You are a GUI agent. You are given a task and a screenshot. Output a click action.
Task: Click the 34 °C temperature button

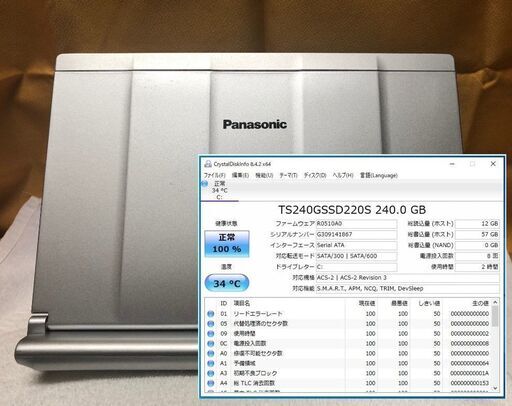point(227,283)
